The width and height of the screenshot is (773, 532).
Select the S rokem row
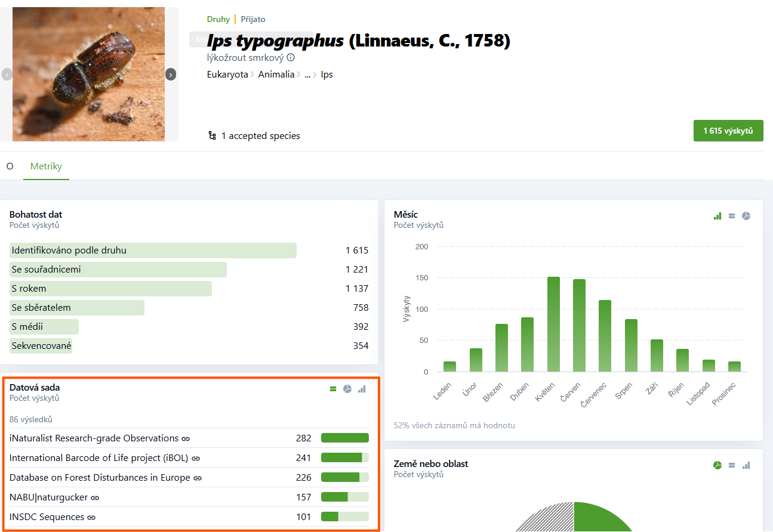pos(189,289)
